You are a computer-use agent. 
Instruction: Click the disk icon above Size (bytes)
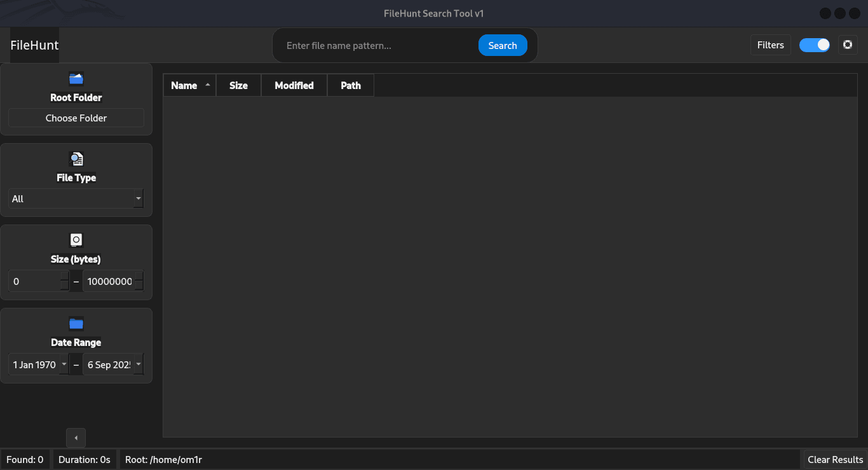pyautogui.click(x=76, y=240)
